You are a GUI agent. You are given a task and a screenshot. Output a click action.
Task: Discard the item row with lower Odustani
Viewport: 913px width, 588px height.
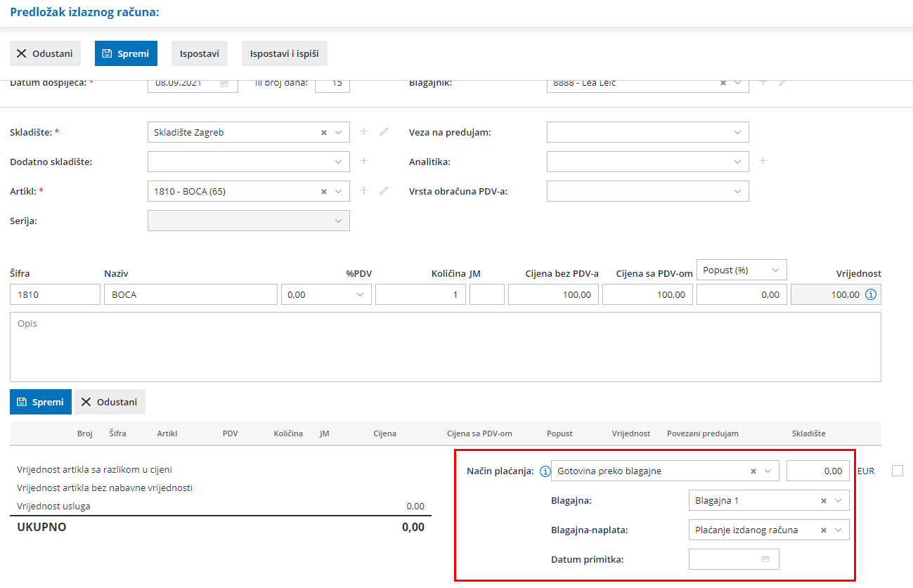tap(110, 402)
